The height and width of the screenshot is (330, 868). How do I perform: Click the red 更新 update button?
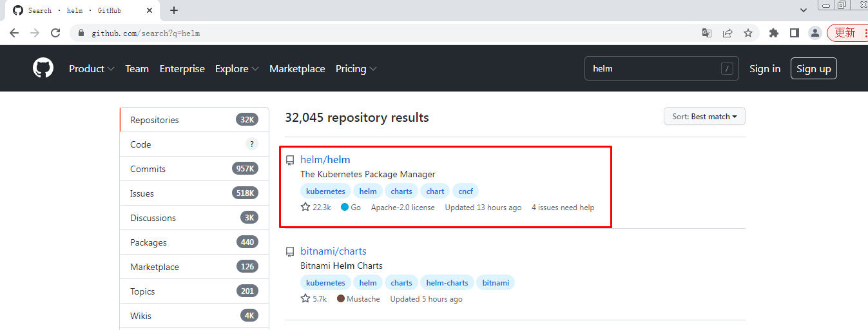847,33
